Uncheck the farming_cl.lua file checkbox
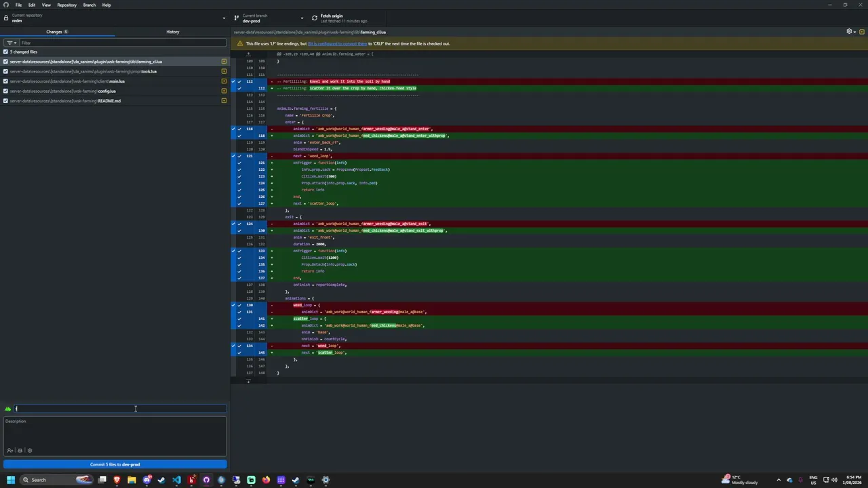This screenshot has height=488, width=868. [x=5, y=62]
